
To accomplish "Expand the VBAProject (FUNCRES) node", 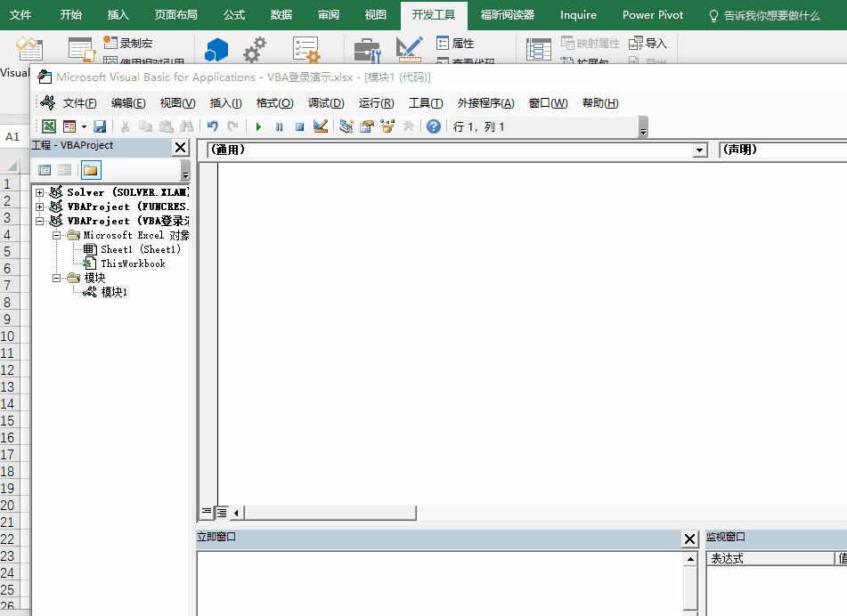I will [39, 207].
